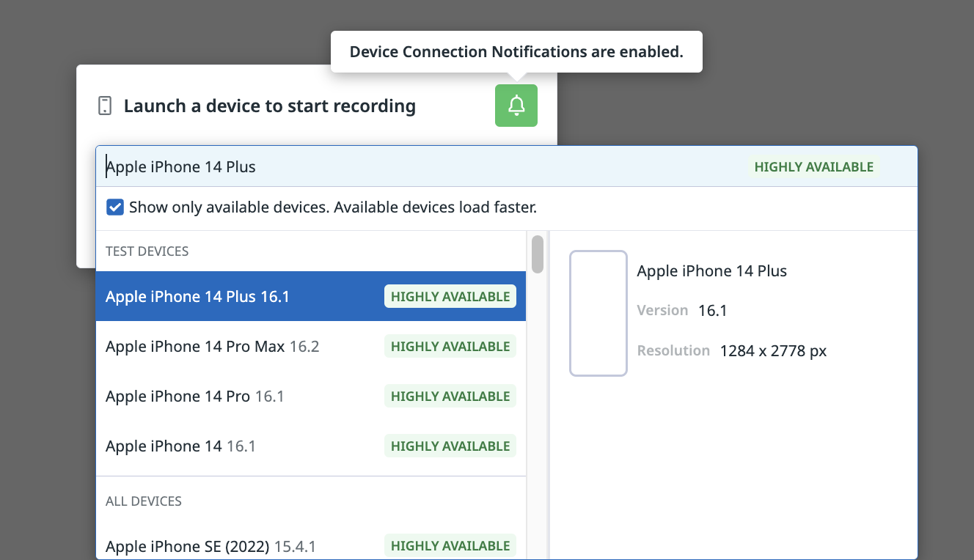Click the All Devices section header
Image resolution: width=974 pixels, height=560 pixels.
(144, 501)
